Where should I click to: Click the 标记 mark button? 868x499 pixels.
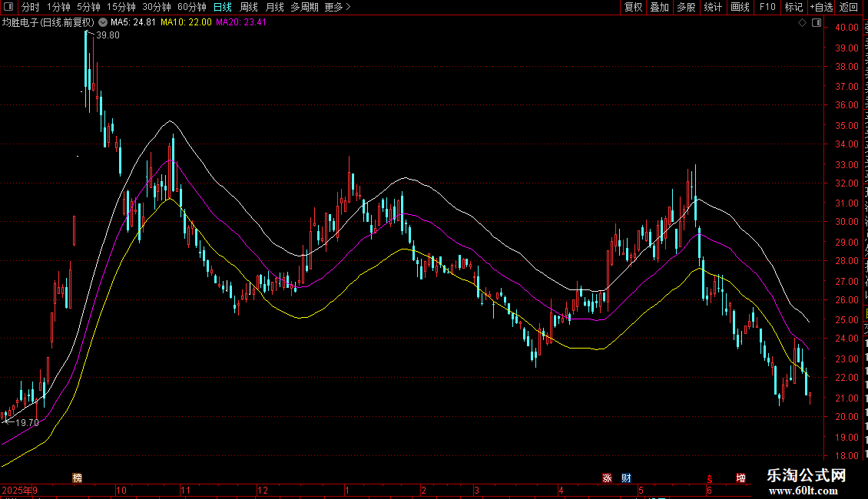click(793, 7)
